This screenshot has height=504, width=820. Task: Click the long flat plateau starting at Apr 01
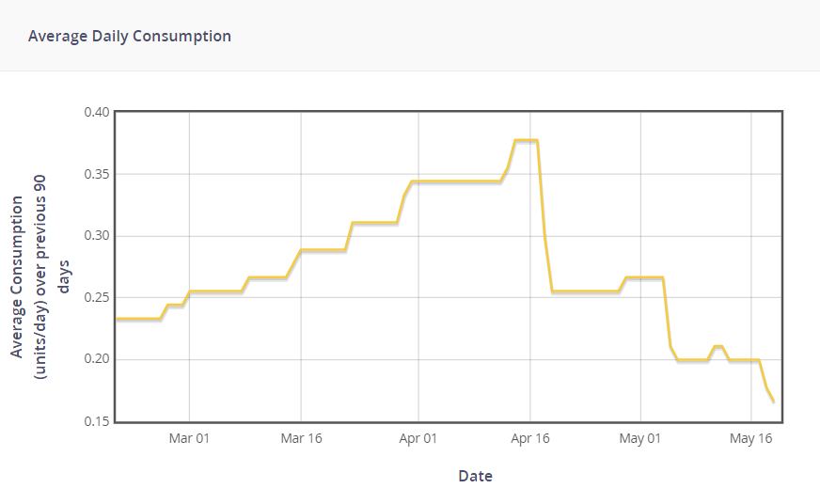(x=456, y=181)
